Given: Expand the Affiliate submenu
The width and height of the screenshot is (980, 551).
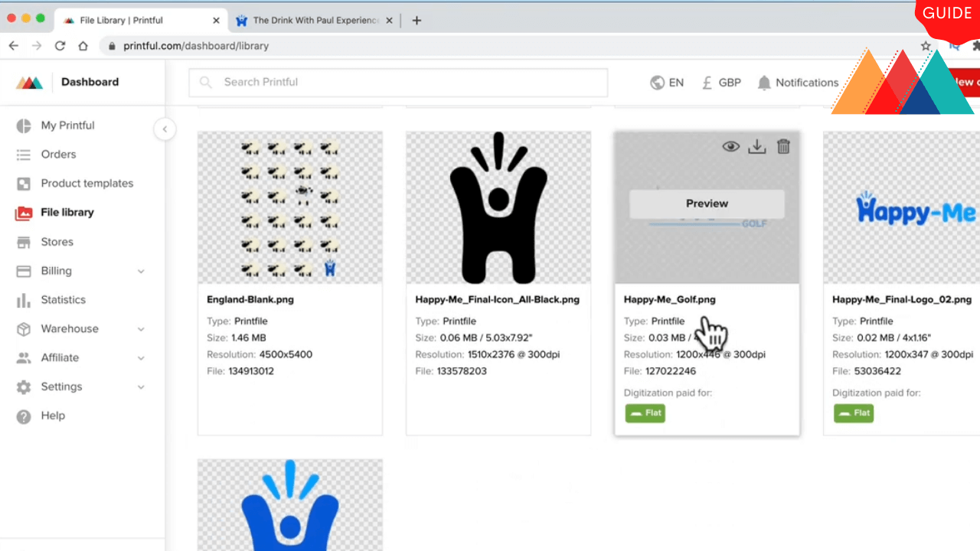Looking at the screenshot, I should 141,358.
